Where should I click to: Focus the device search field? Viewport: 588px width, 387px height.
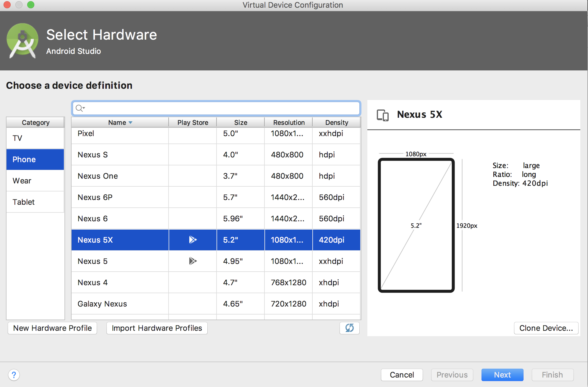[219, 108]
